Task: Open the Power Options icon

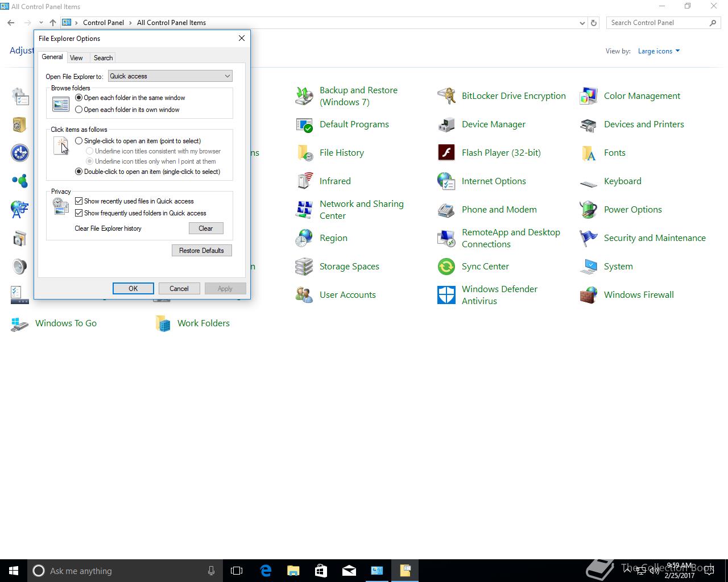Action: click(589, 210)
